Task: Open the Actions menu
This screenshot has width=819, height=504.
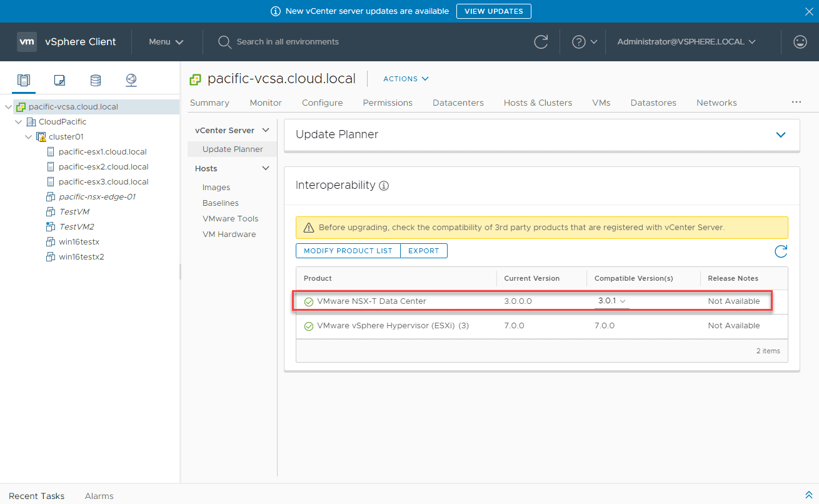Action: pyautogui.click(x=405, y=79)
